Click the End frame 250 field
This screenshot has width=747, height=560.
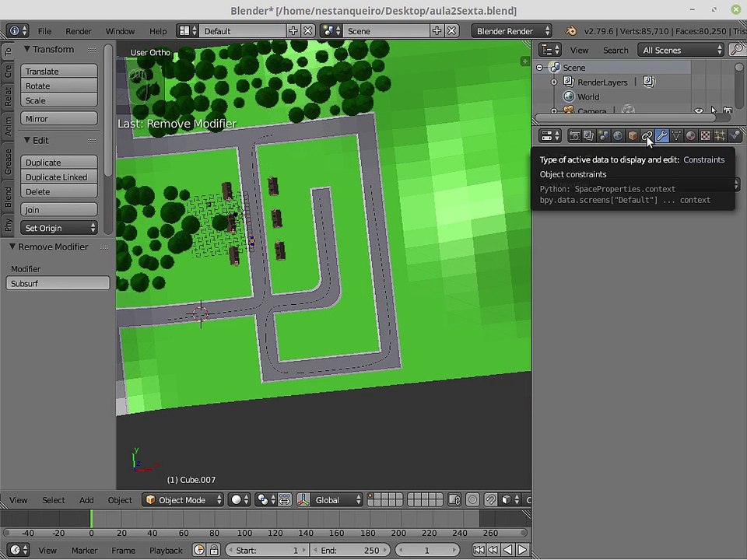click(x=349, y=550)
